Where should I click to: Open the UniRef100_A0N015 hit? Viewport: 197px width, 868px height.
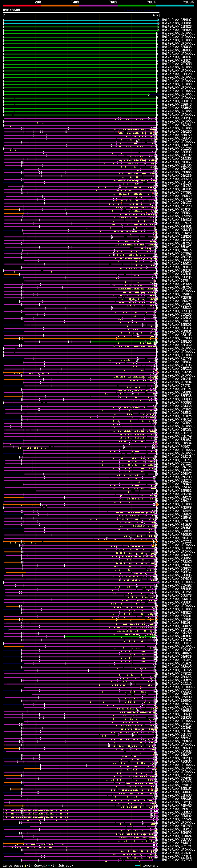point(177,145)
